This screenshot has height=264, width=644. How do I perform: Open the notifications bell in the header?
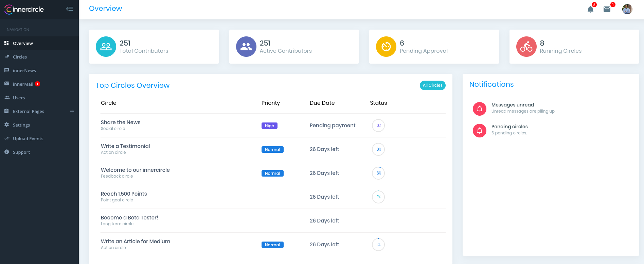pos(590,9)
